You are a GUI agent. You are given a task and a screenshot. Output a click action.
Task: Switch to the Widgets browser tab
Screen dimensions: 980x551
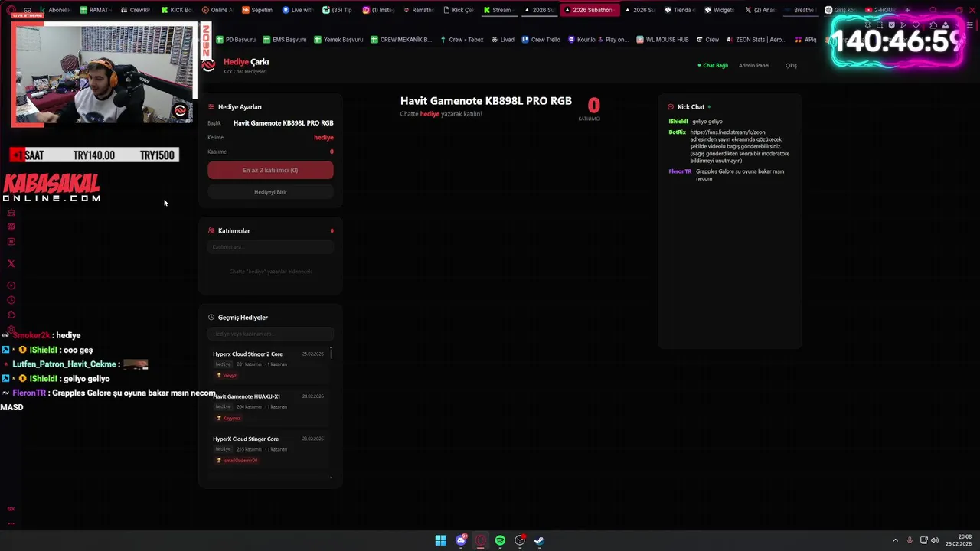[x=719, y=10]
